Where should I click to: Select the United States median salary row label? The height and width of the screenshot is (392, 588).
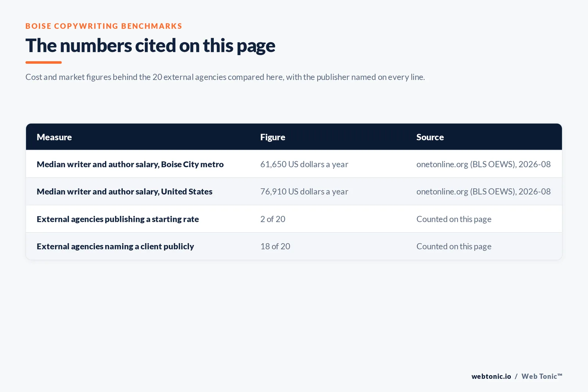tap(125, 191)
